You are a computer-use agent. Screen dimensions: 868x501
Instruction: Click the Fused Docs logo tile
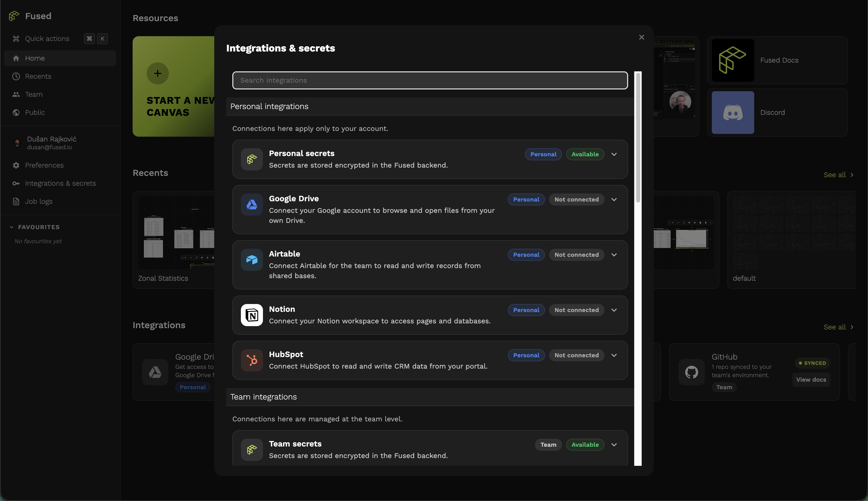click(x=733, y=60)
